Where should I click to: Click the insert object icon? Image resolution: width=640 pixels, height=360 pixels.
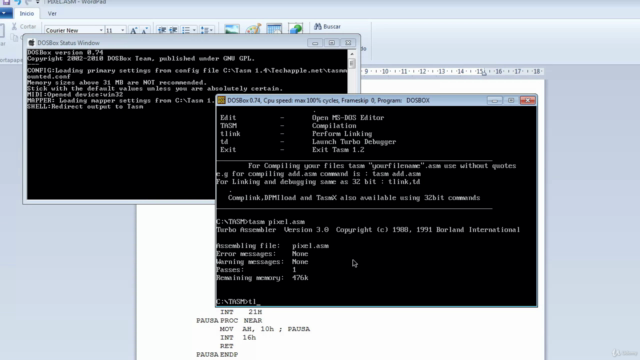pyautogui.click(x=296, y=29)
